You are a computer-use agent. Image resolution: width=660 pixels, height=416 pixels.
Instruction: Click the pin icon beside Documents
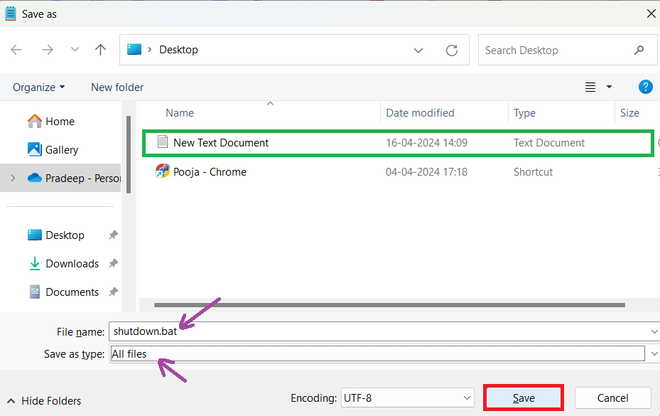[x=113, y=292]
